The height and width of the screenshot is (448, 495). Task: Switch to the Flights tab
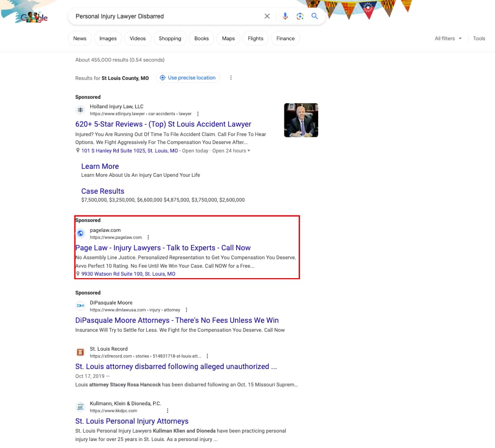[255, 38]
